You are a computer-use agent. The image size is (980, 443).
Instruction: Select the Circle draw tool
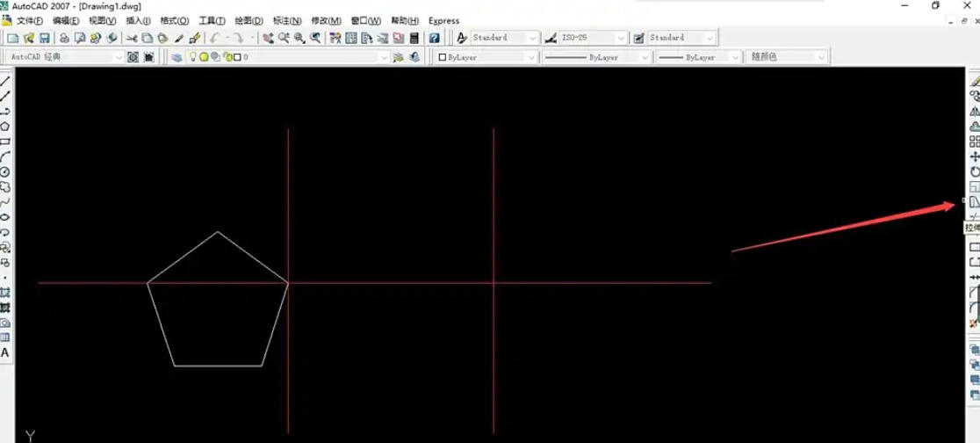[x=5, y=171]
